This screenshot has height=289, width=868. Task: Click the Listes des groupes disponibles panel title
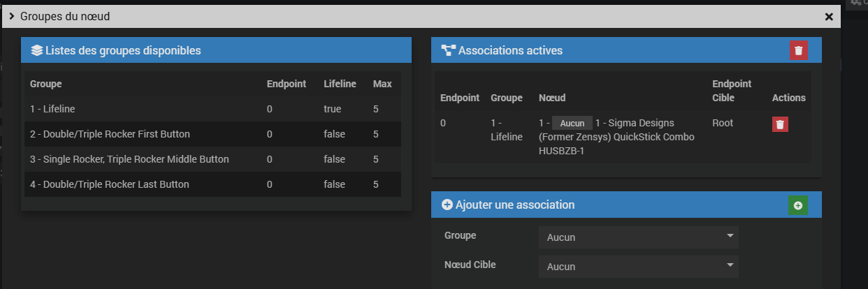coord(123,50)
